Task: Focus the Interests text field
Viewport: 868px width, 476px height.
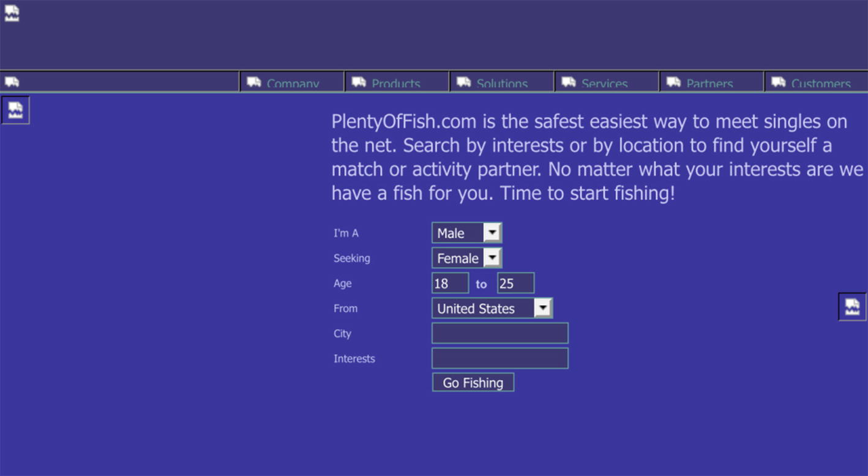Action: (500, 358)
